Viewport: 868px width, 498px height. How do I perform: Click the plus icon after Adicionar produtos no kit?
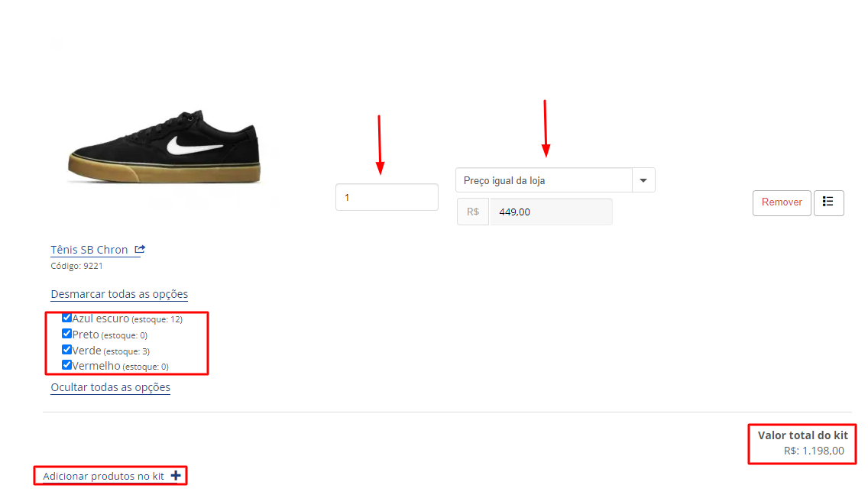(x=176, y=475)
